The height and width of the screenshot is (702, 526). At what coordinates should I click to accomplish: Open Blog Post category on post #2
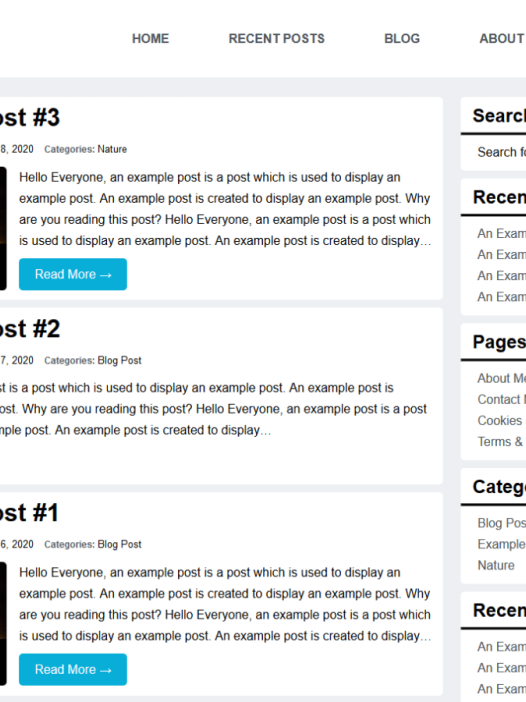(120, 360)
